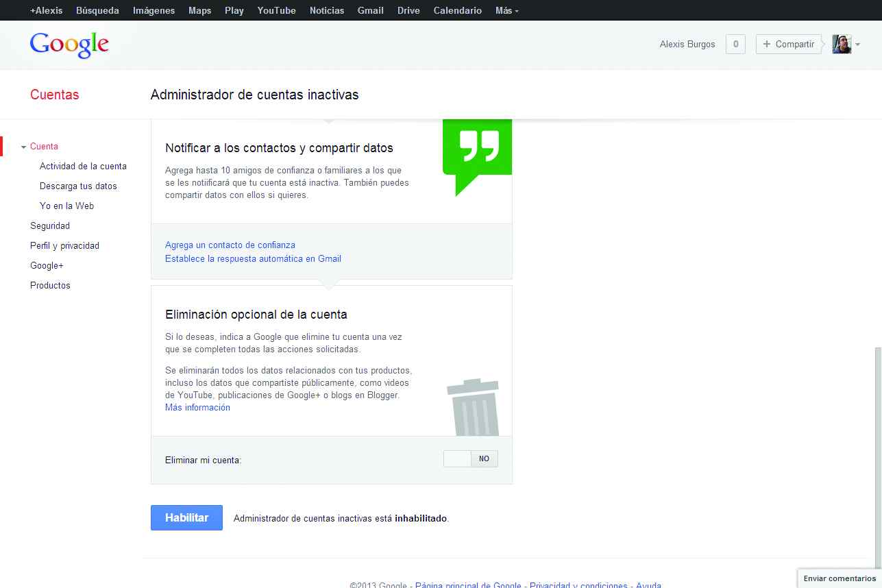Click Agrega un contacto de confianza link
This screenshot has height=588, width=882.
tap(230, 245)
